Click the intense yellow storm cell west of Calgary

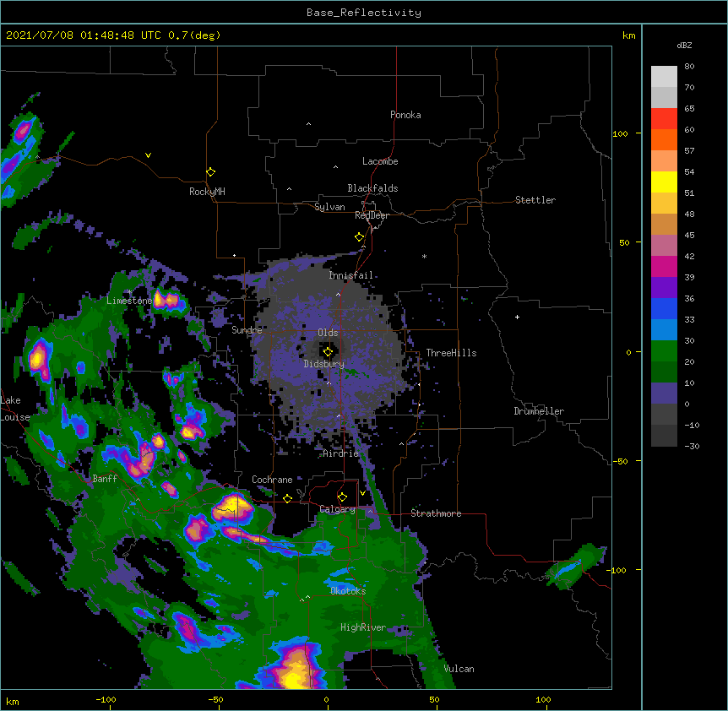(233, 507)
